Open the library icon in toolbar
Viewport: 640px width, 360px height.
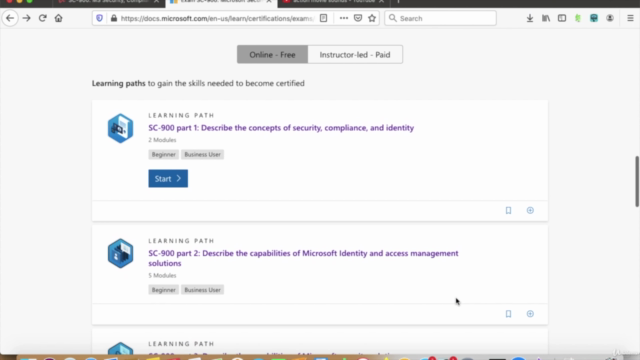[x=546, y=18]
